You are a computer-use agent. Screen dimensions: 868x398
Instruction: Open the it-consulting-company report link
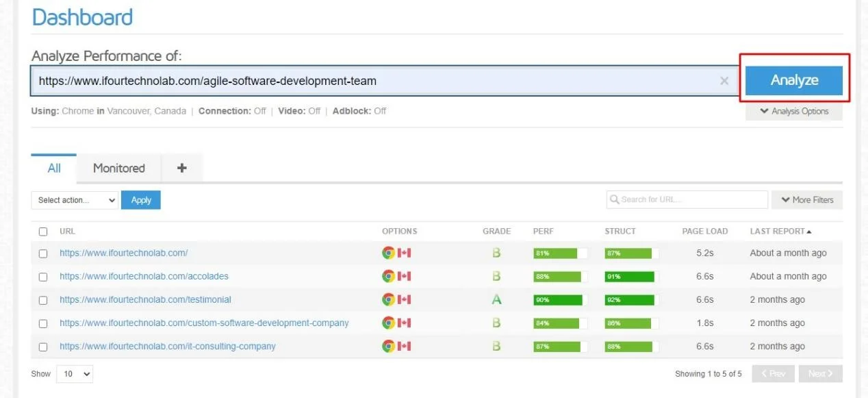[x=168, y=346]
